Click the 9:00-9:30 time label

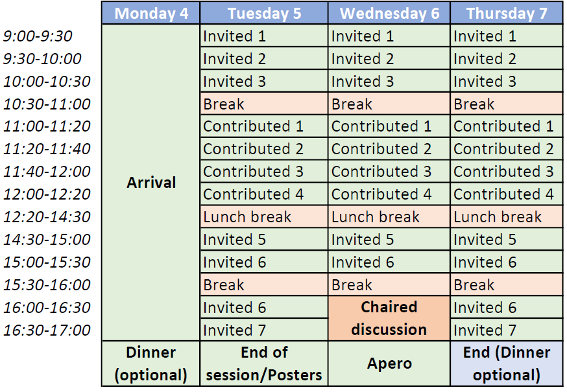(38, 36)
